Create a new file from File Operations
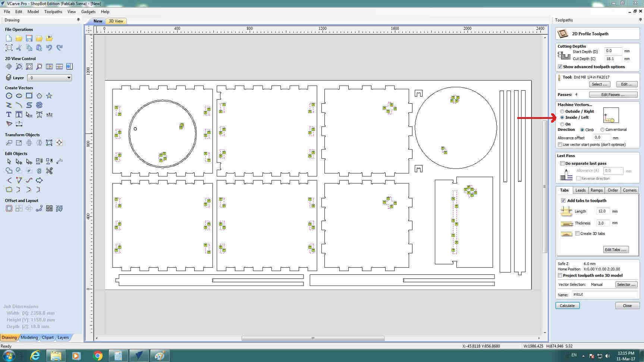The image size is (644, 362). [x=9, y=38]
